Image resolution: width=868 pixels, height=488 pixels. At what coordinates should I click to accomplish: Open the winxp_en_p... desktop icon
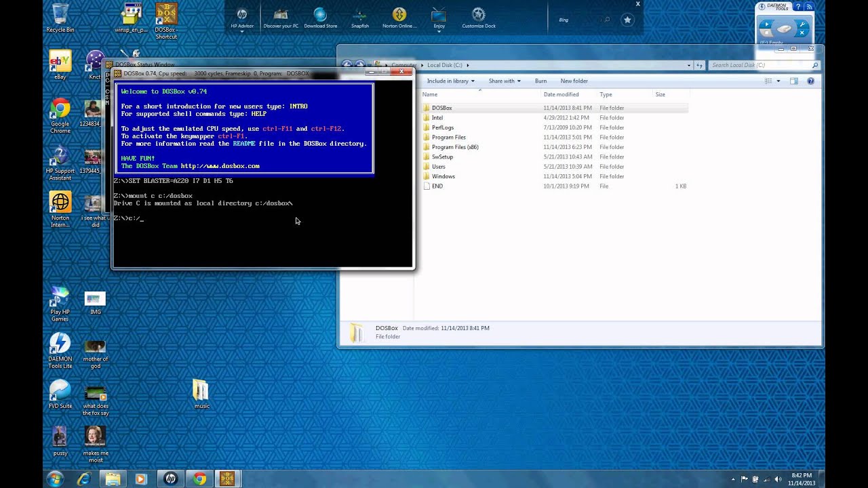coord(132,18)
